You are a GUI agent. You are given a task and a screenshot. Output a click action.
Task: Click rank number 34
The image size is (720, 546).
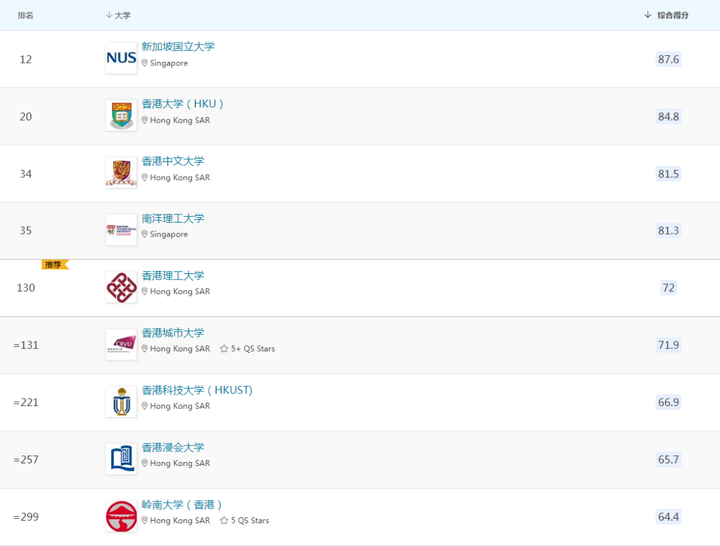pos(26,174)
